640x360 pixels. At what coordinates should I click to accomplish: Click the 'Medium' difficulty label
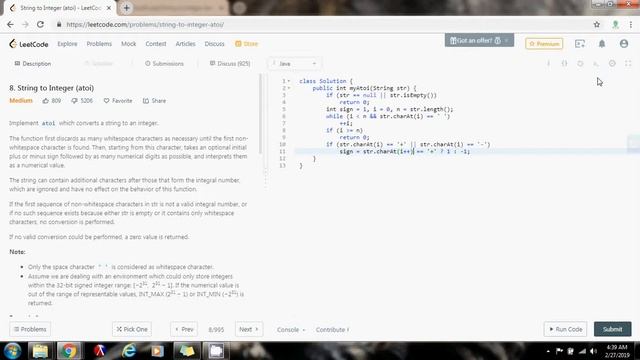[21, 100]
